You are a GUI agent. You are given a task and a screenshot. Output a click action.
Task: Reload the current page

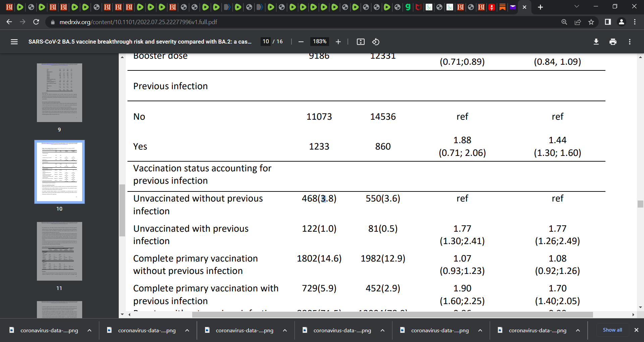[x=36, y=22]
